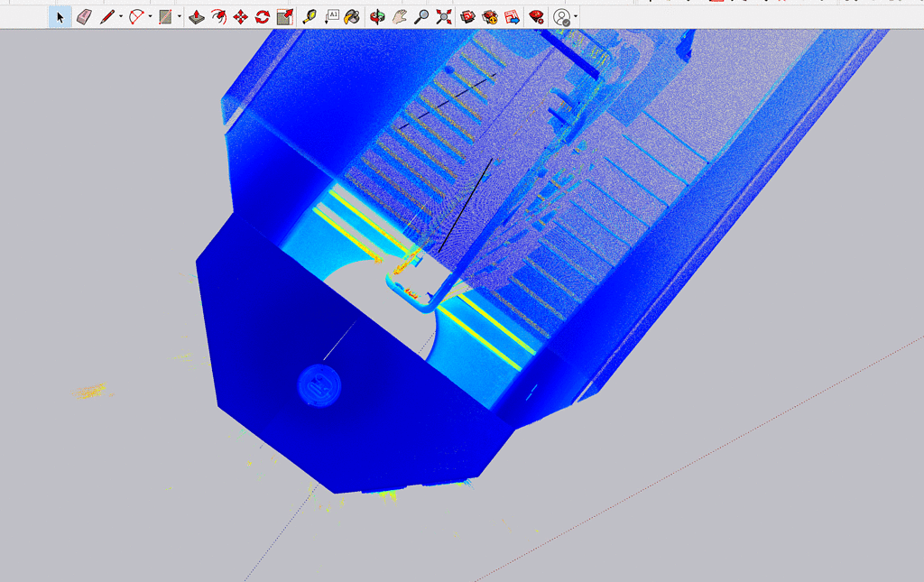Image resolution: width=924 pixels, height=582 pixels.
Task: Activate the Push/Pull tool
Action: pyautogui.click(x=197, y=15)
